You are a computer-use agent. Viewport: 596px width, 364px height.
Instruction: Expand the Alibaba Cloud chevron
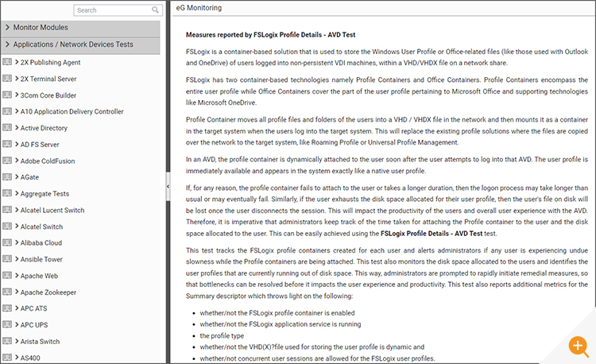click(x=17, y=242)
